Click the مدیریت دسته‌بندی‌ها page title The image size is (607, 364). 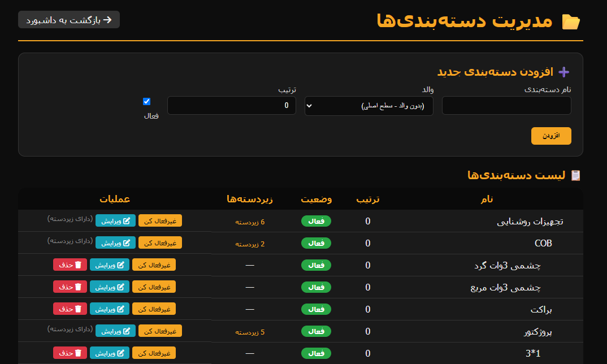pyautogui.click(x=465, y=20)
